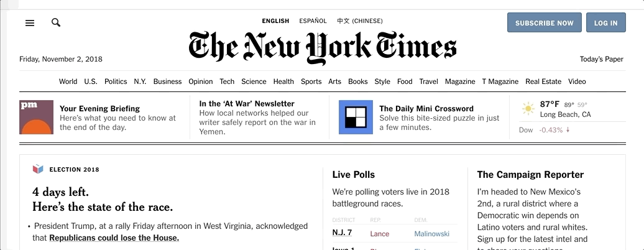The height and width of the screenshot is (250, 644).
Task: Open the Mini Crossword grid icon
Action: tap(356, 117)
